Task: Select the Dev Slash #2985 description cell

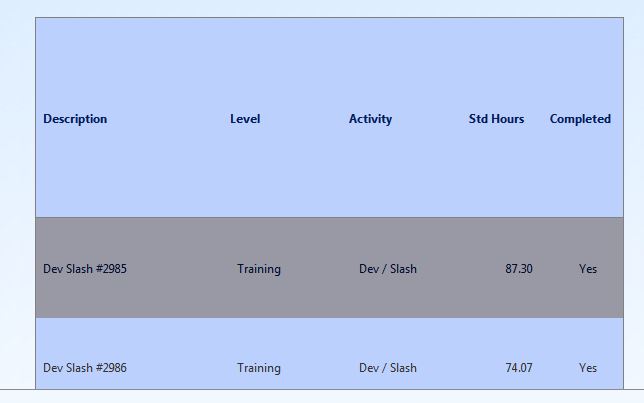Action: coord(85,269)
